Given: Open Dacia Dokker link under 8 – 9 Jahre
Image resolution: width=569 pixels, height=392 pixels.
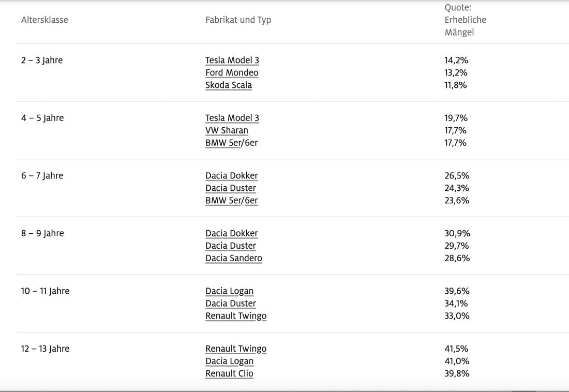Looking at the screenshot, I should [231, 234].
